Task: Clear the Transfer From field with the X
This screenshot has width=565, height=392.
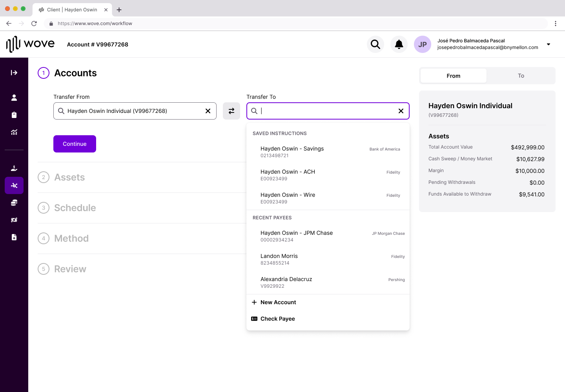Action: tap(208, 111)
